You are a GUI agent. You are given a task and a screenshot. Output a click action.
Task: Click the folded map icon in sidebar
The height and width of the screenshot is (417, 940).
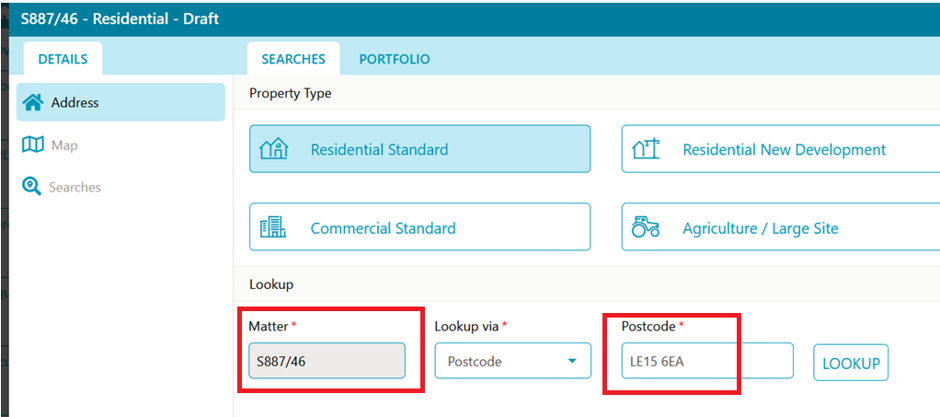(x=32, y=145)
